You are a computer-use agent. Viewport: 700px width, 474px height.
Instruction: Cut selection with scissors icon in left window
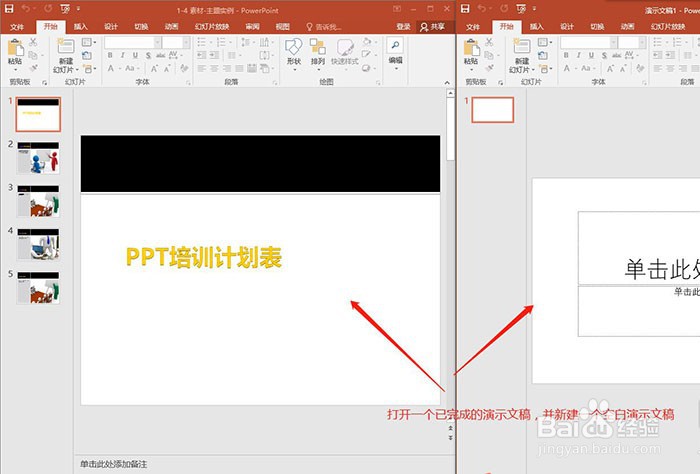33,42
